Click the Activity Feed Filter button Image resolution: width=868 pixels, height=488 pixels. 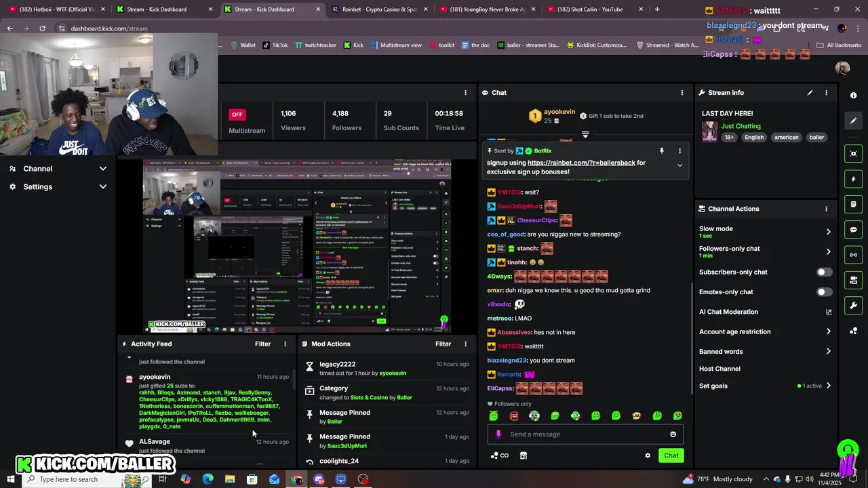(x=262, y=344)
